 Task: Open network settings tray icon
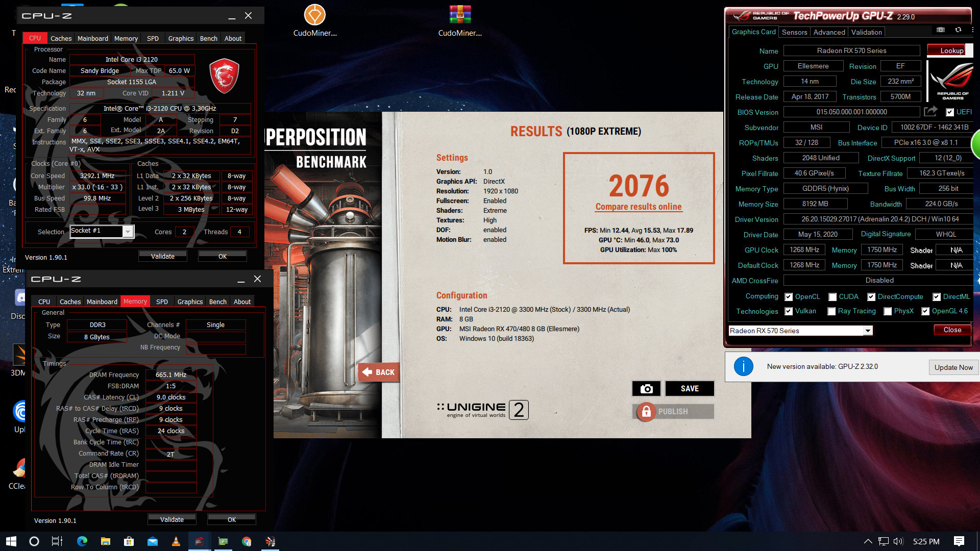pyautogui.click(x=884, y=541)
